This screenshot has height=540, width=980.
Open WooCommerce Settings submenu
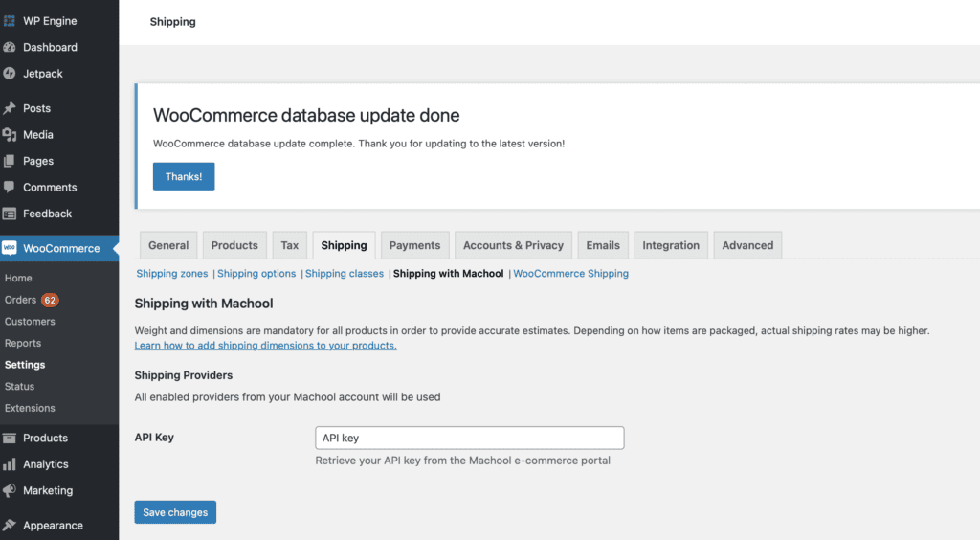point(24,365)
